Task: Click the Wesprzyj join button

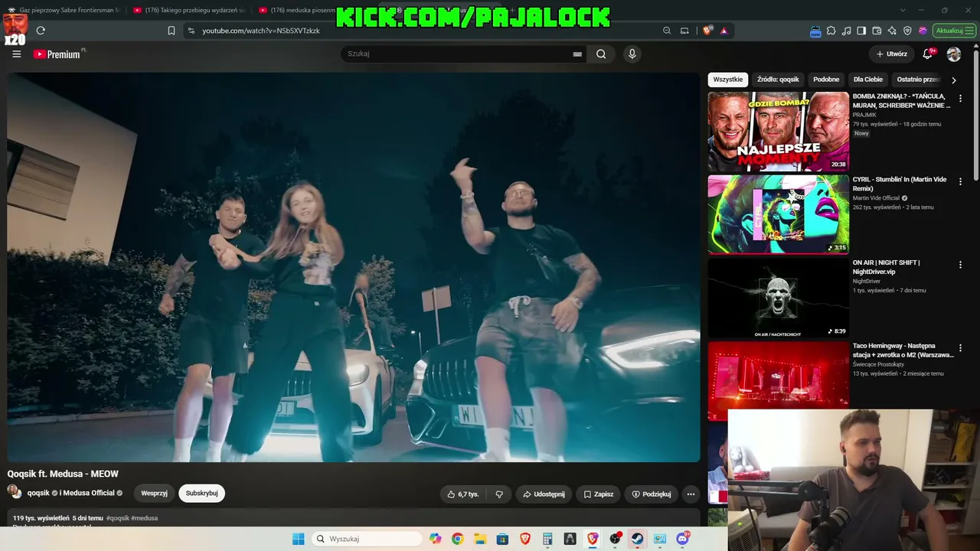Action: 154,494
